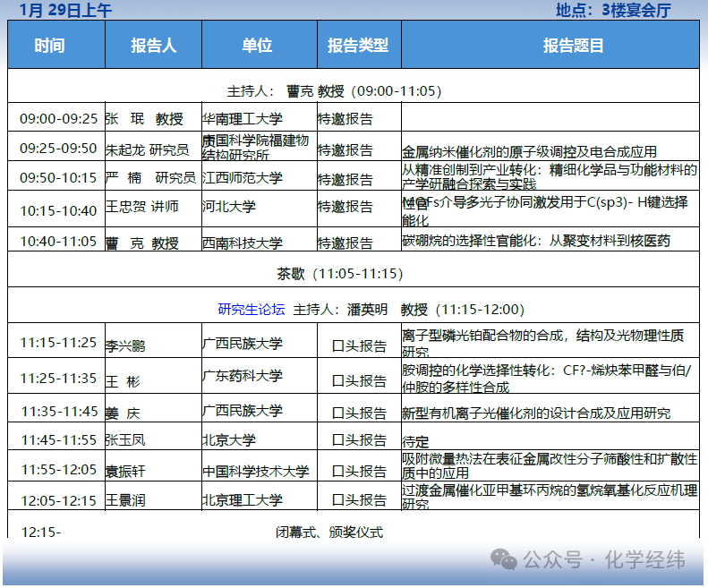Select the 报告人 column header
The height and width of the screenshot is (588, 708).
pyautogui.click(x=153, y=46)
